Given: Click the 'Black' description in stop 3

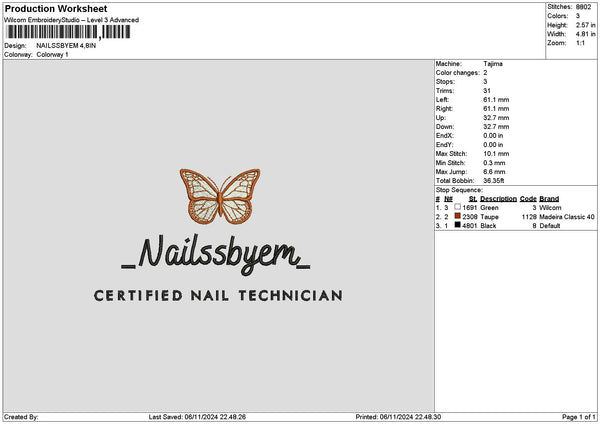Looking at the screenshot, I should pyautogui.click(x=488, y=226).
